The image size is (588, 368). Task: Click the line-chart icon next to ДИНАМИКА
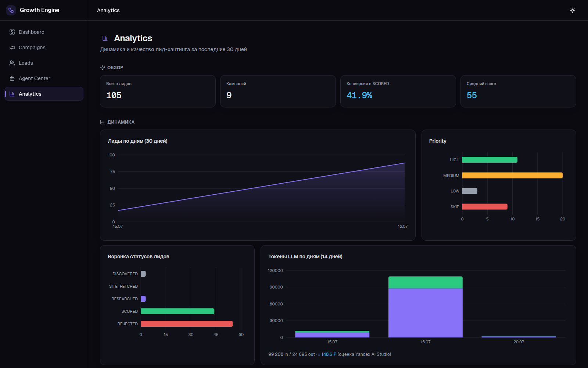pyautogui.click(x=103, y=122)
